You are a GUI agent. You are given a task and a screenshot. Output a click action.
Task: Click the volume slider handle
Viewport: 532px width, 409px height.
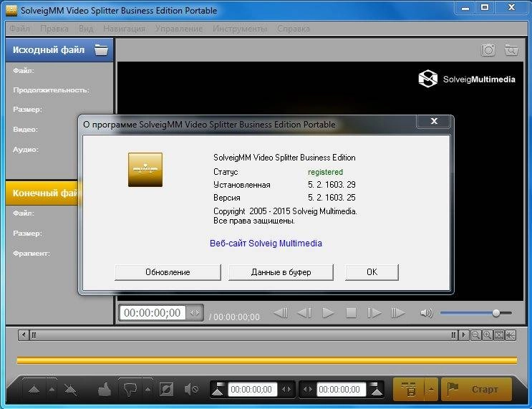tap(496, 312)
